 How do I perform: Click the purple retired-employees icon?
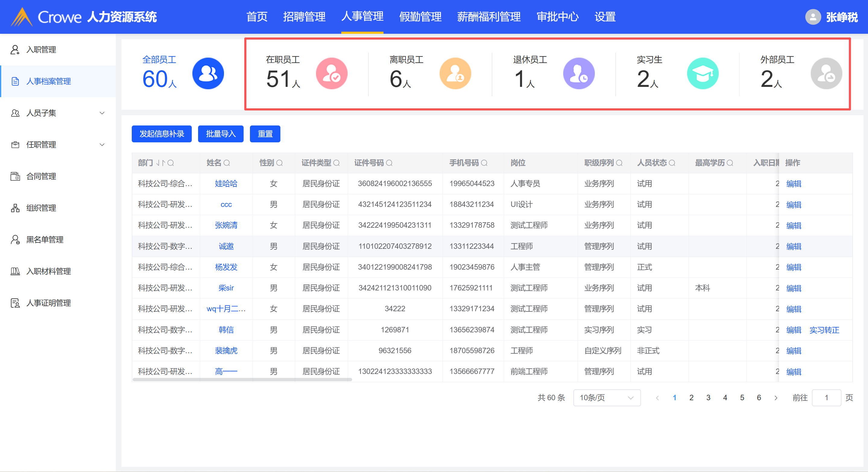(579, 74)
